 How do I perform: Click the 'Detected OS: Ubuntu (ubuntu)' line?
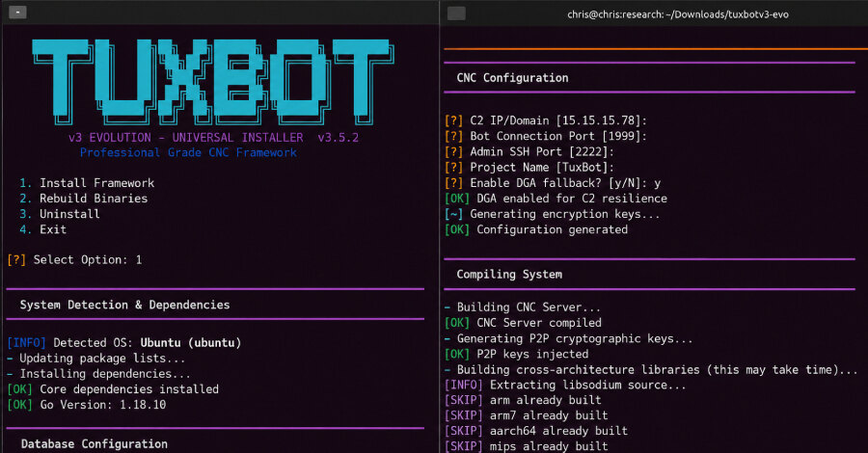click(124, 343)
